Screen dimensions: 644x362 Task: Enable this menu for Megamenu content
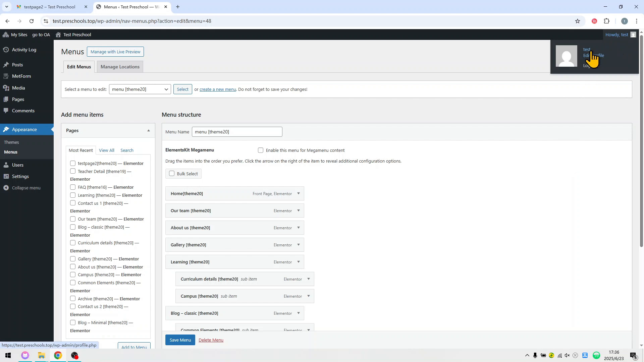[261, 150]
